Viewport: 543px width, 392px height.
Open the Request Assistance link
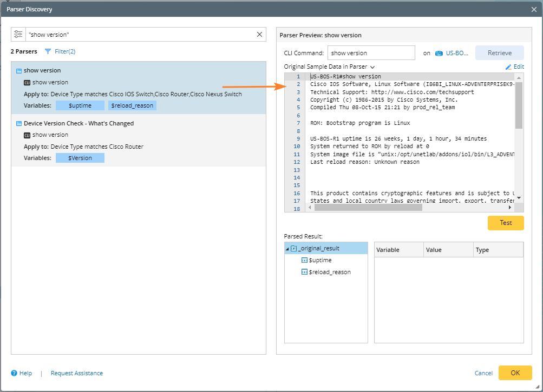coord(76,373)
